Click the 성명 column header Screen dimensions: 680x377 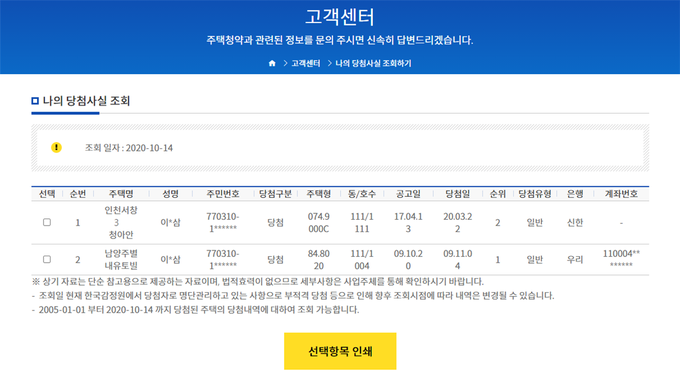tap(170, 194)
